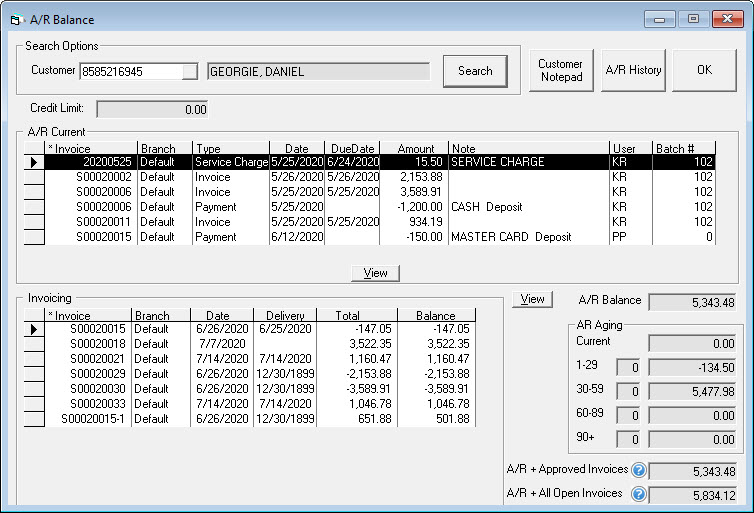
Task: Click the A/R Balance value field 5,343.48
Action: tap(692, 302)
